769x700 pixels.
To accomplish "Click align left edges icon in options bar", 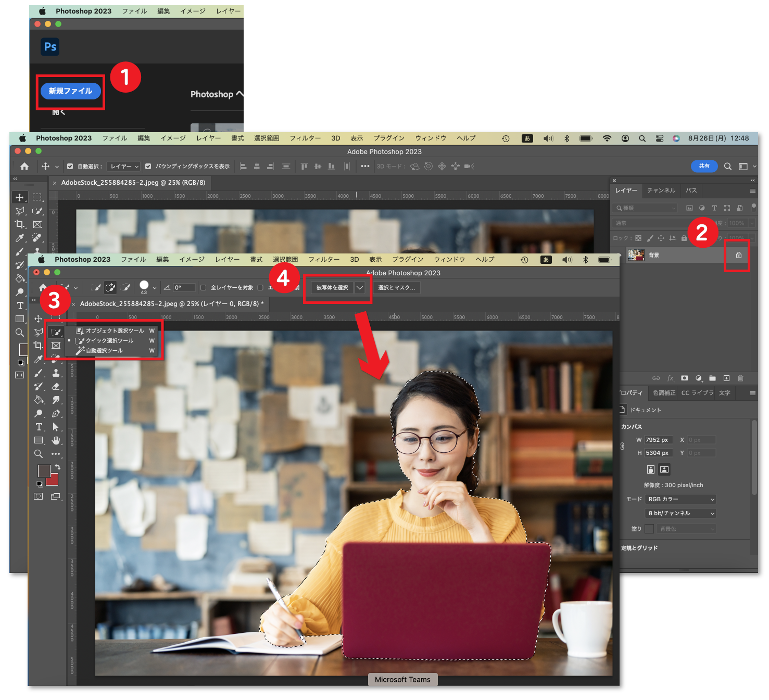I will (x=243, y=167).
